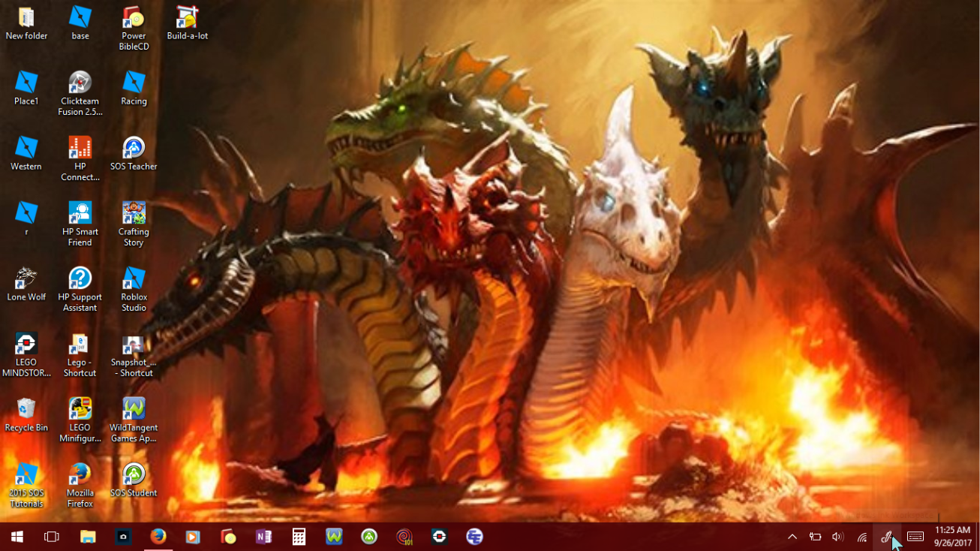
Task: Click the Show desktop strip at taskbar end
Action: [978, 537]
